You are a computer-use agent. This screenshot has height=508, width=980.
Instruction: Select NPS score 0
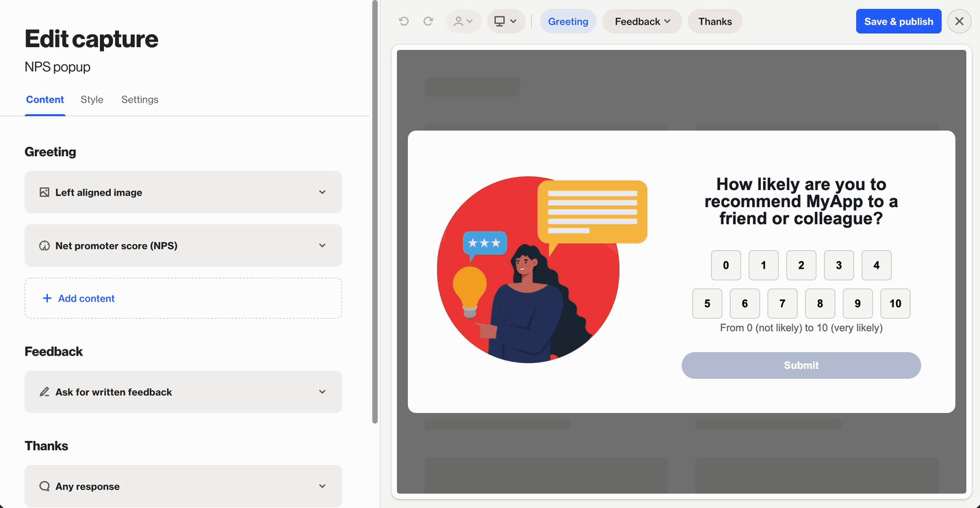point(725,265)
